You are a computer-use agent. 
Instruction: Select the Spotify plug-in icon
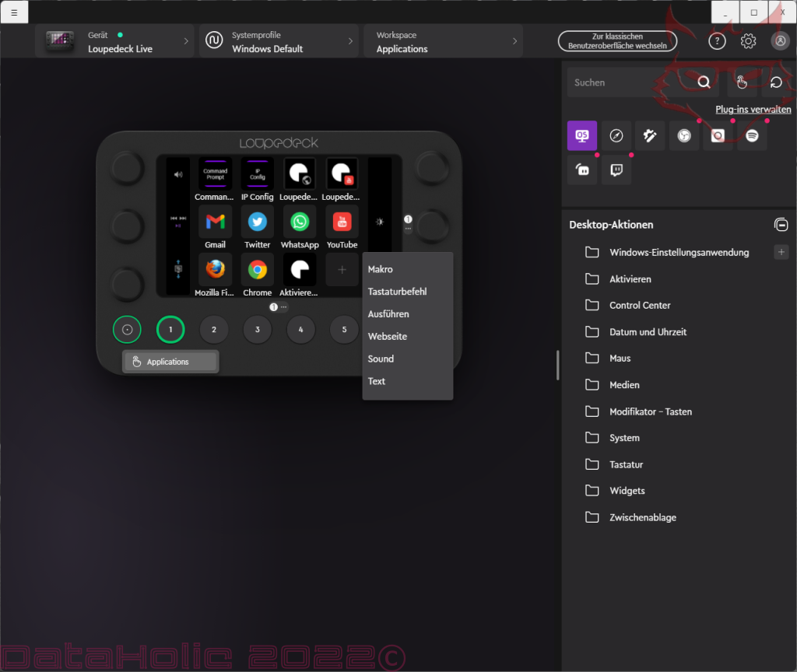coord(752,135)
